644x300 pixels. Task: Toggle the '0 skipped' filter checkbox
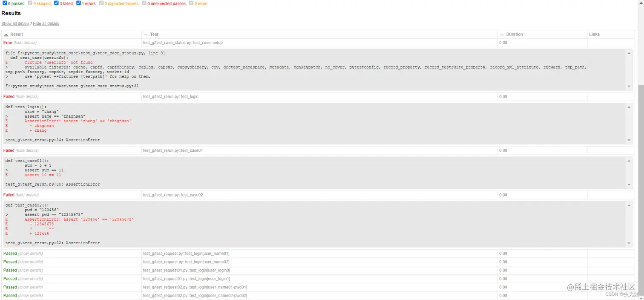pos(30,3)
